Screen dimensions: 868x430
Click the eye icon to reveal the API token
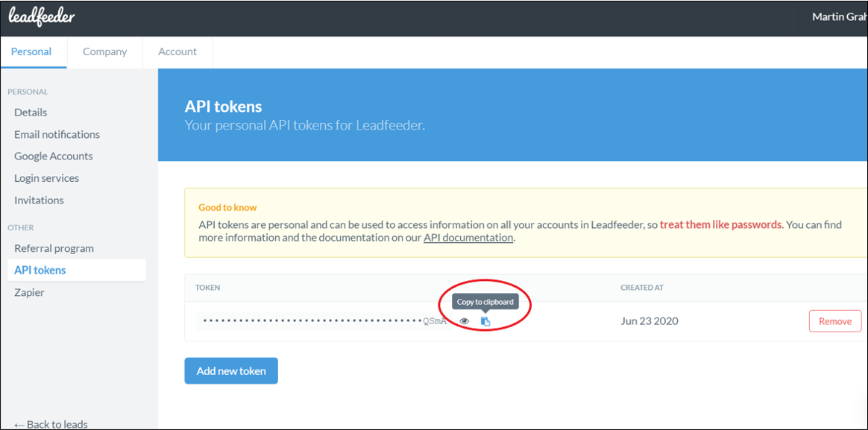tap(465, 320)
